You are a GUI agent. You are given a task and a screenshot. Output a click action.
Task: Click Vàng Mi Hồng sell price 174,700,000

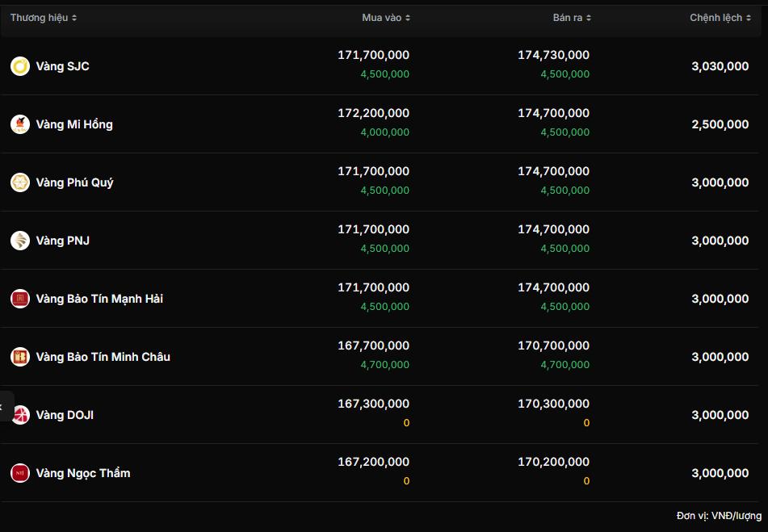(x=553, y=113)
